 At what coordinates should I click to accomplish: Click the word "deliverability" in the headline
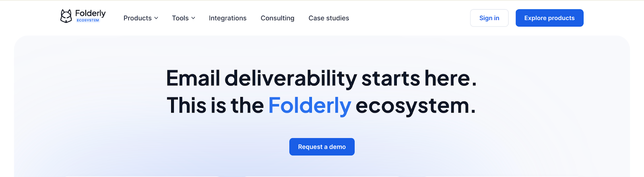[x=291, y=78]
